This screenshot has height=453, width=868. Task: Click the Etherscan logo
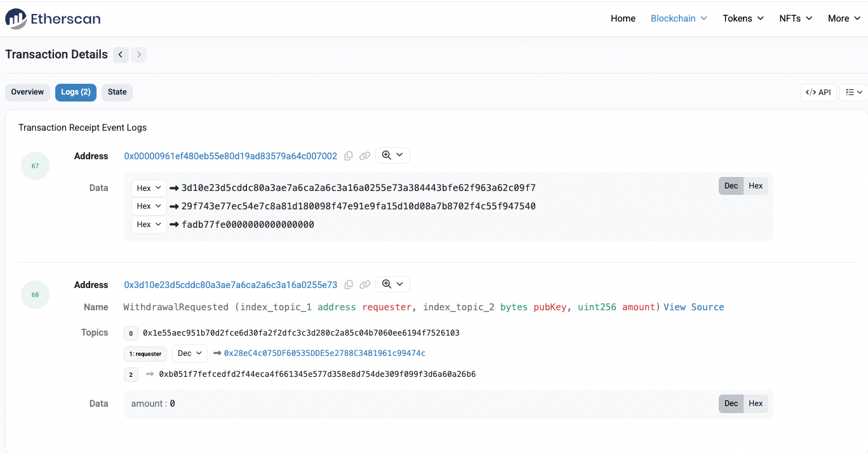53,18
